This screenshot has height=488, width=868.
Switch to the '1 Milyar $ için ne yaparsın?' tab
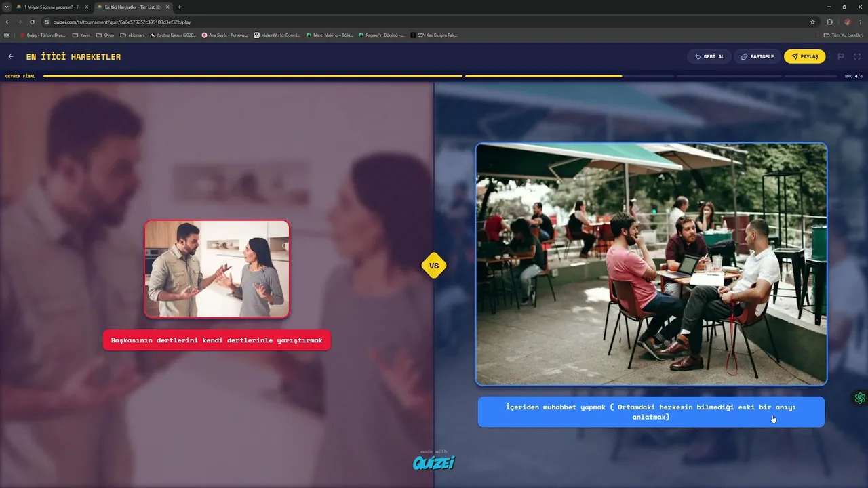click(53, 7)
